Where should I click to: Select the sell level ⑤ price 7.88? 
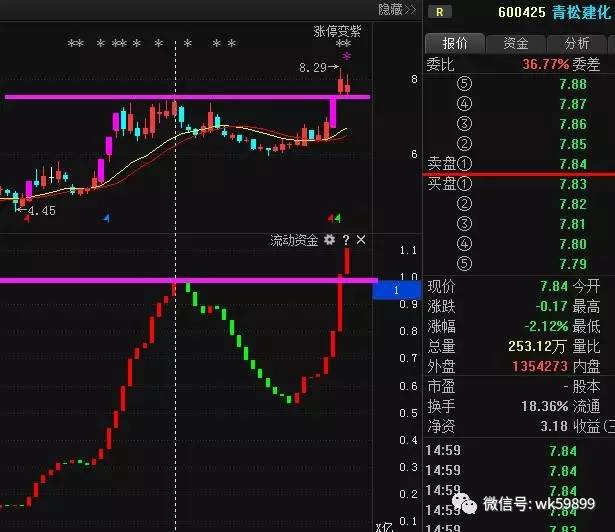[x=573, y=84]
